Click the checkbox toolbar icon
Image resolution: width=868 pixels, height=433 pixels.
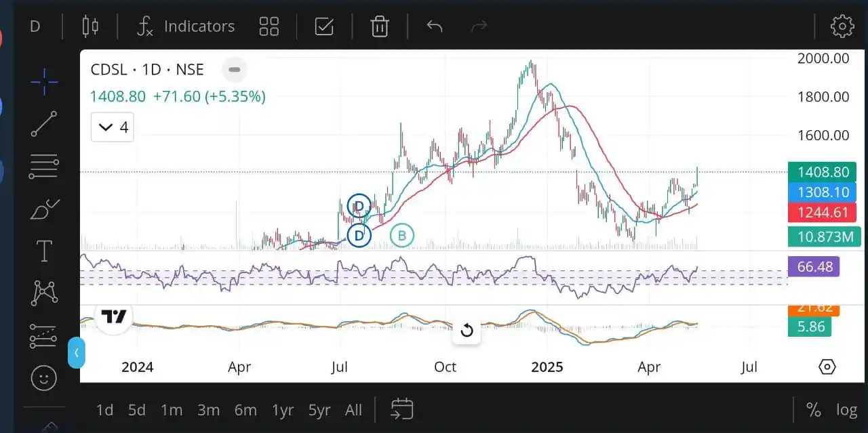pos(324,26)
